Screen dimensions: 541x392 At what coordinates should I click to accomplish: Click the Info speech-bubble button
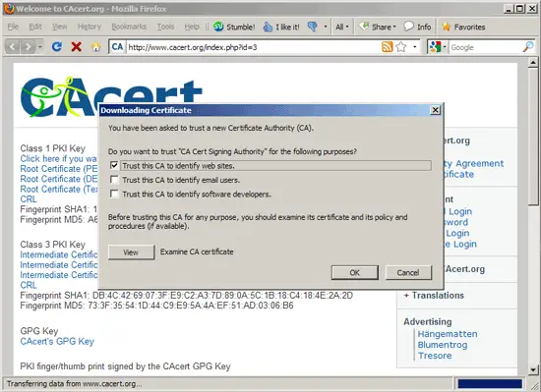click(417, 27)
